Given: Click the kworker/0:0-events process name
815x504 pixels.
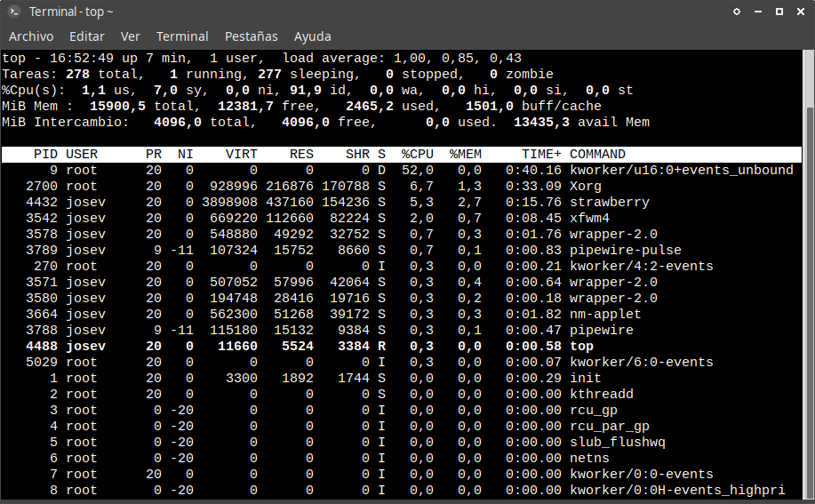Looking at the screenshot, I should [x=642, y=475].
